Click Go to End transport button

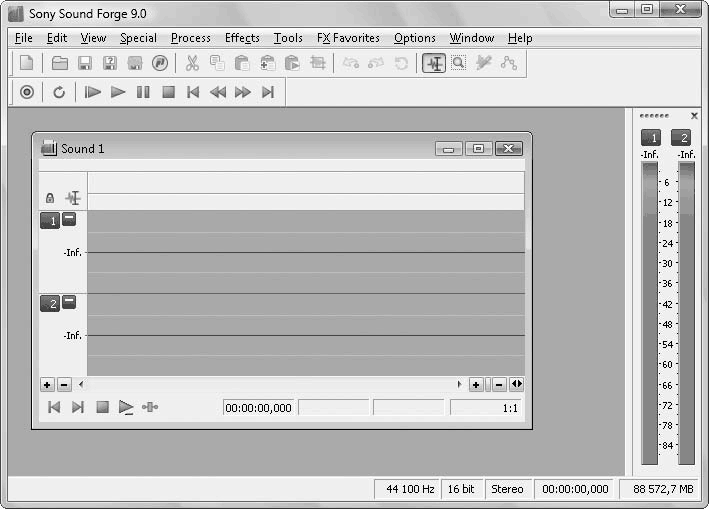267,92
